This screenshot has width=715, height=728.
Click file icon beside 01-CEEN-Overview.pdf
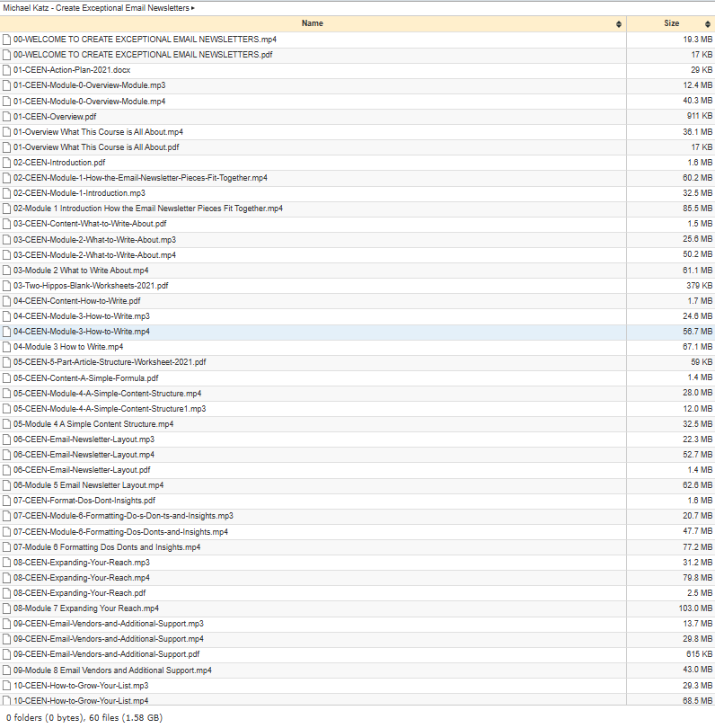[6, 117]
